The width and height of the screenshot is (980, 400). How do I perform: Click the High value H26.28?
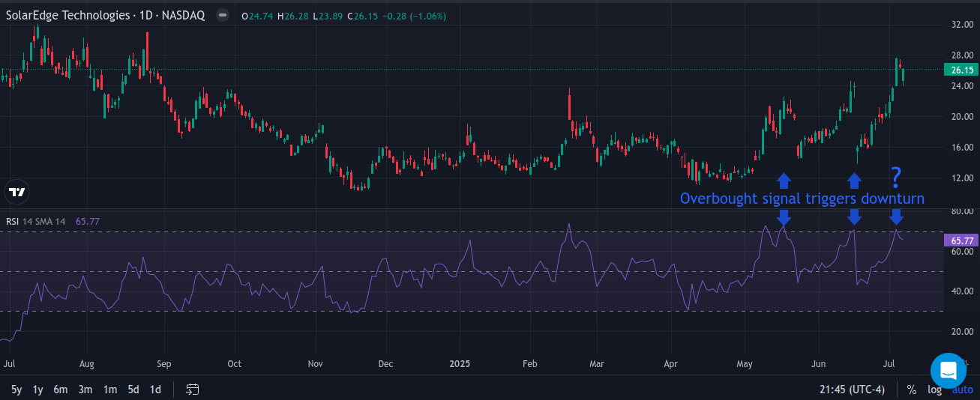click(293, 16)
